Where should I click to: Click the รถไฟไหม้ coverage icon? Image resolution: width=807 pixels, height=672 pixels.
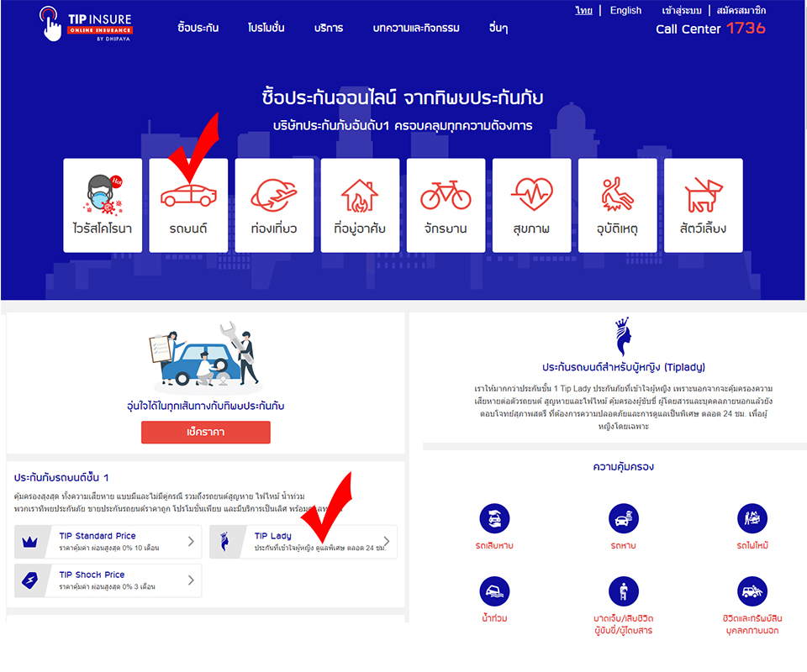tap(752, 517)
